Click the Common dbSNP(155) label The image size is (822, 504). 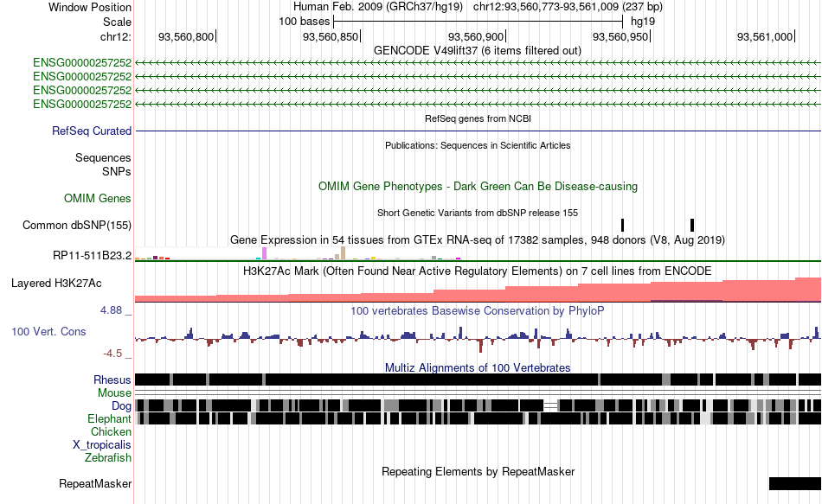pos(77,226)
